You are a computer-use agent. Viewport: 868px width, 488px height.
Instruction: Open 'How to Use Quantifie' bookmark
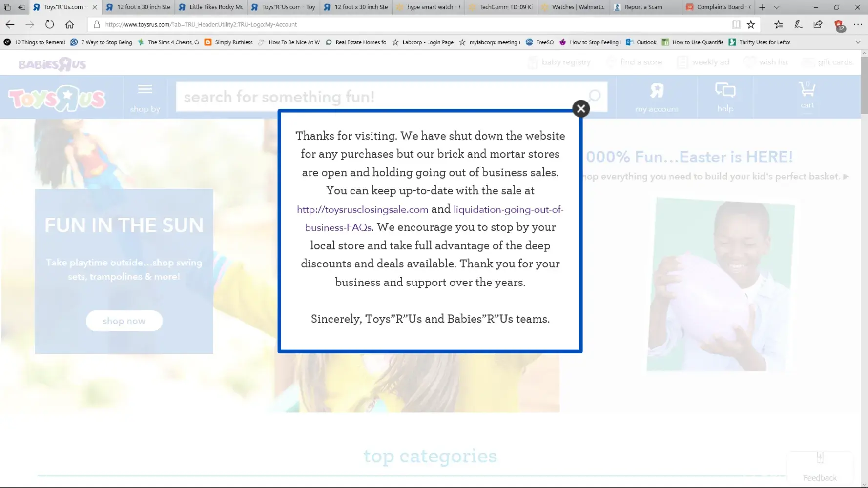(693, 42)
